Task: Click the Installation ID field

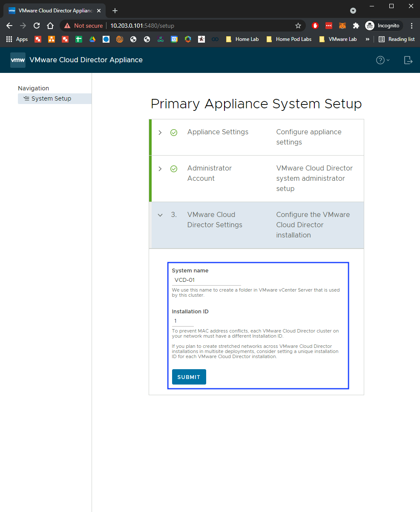Action: (x=182, y=321)
